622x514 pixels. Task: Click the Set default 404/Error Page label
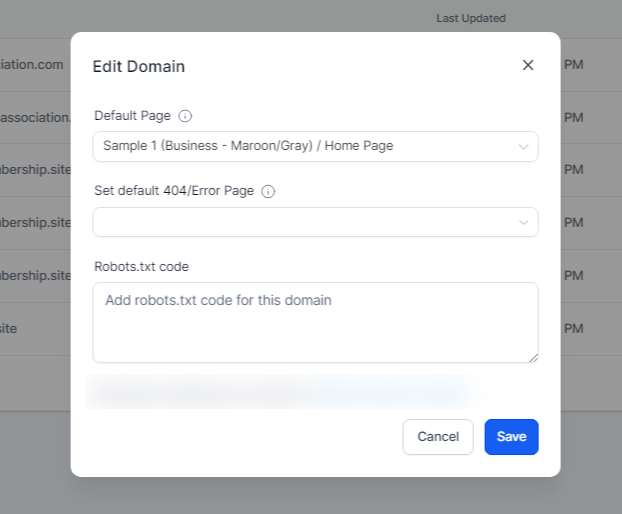(174, 191)
